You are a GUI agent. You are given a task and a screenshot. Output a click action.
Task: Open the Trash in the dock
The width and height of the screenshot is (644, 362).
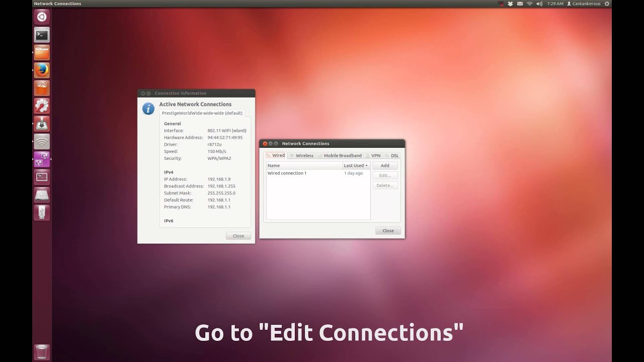[x=42, y=351]
